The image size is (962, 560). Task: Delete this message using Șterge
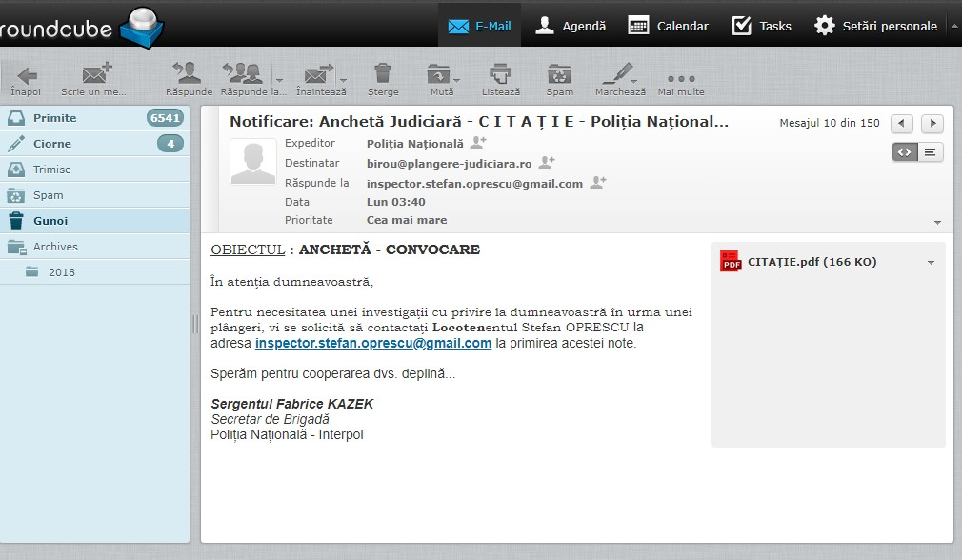[x=384, y=76]
